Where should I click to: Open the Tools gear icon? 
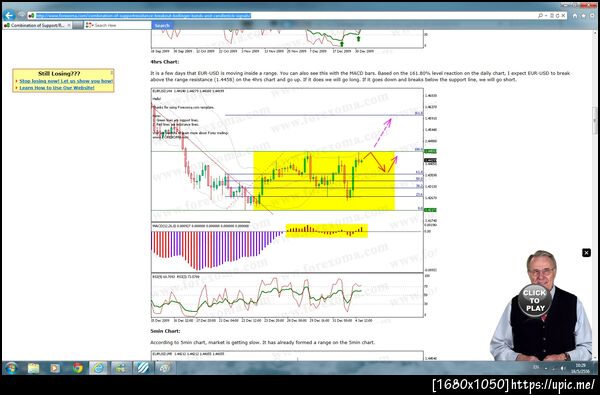click(x=592, y=16)
